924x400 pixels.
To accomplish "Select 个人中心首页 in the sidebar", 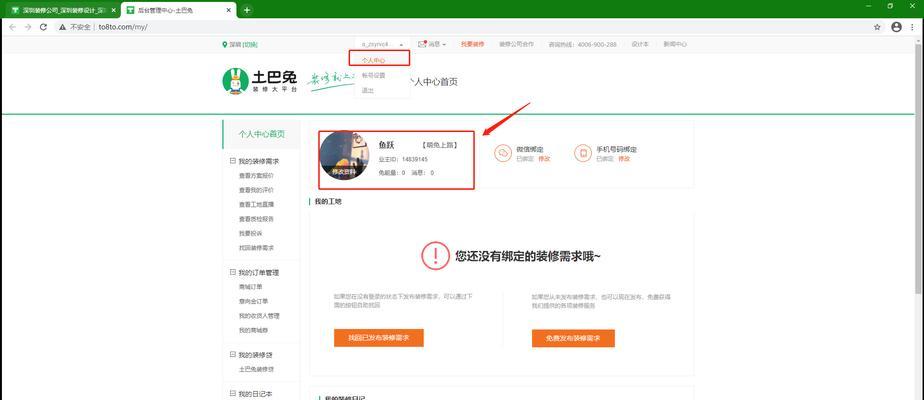I will [262, 134].
